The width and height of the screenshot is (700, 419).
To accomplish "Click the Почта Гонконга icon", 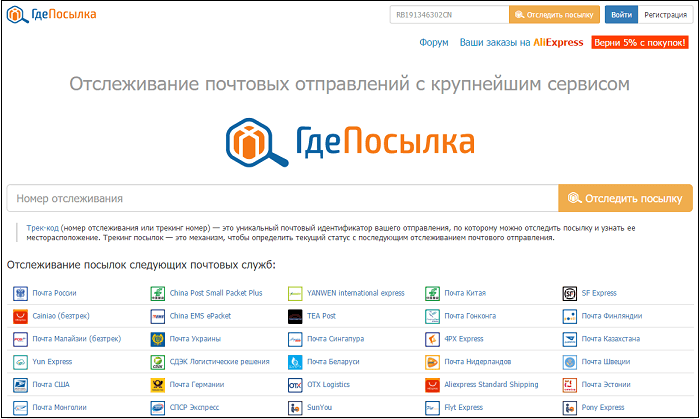I will 432,316.
